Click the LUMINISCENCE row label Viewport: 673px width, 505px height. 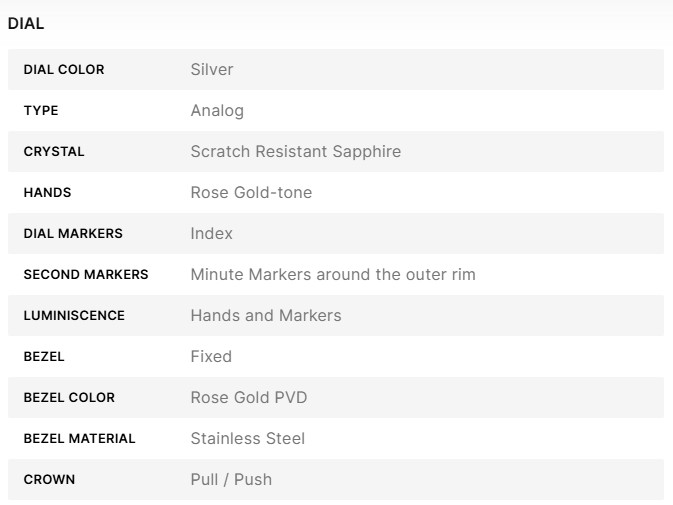pyautogui.click(x=74, y=316)
